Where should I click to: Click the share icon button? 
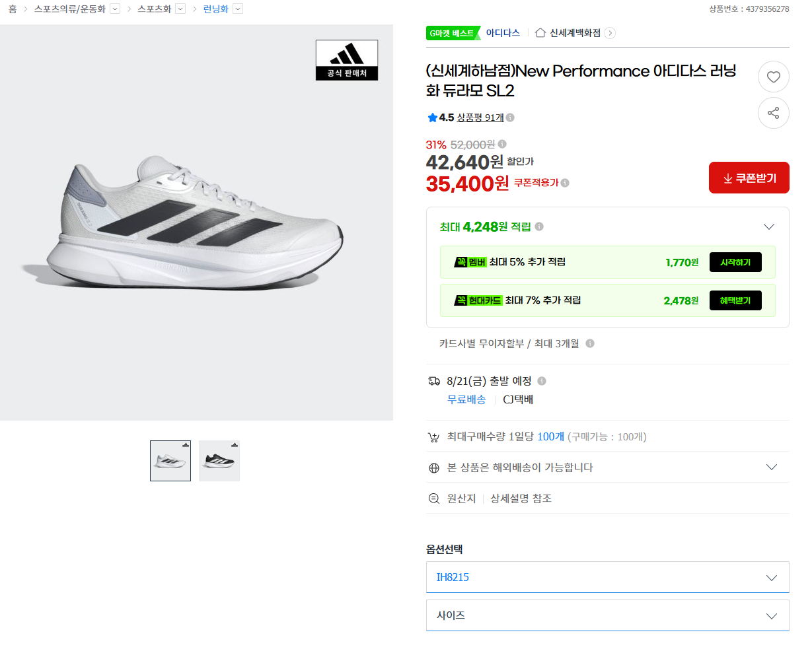point(773,113)
